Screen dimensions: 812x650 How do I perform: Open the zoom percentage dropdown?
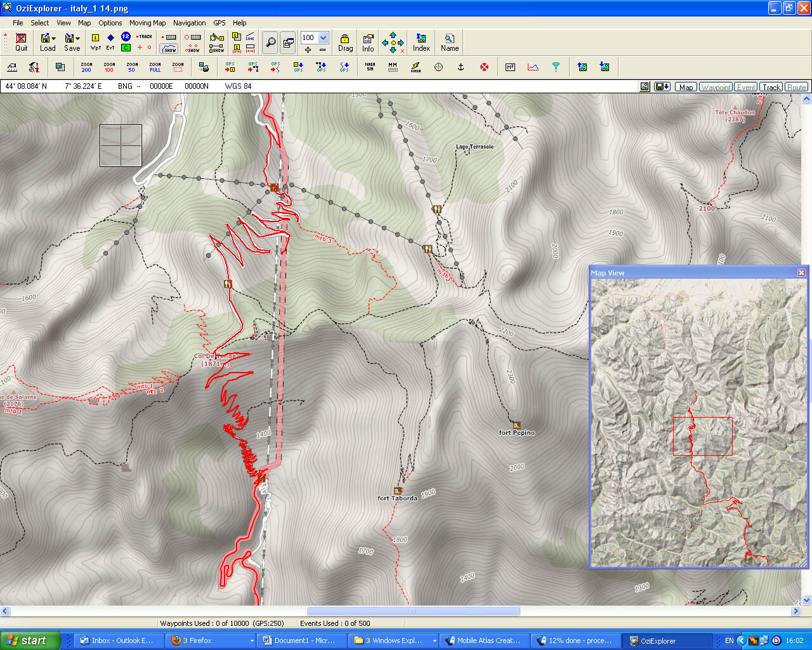323,37
